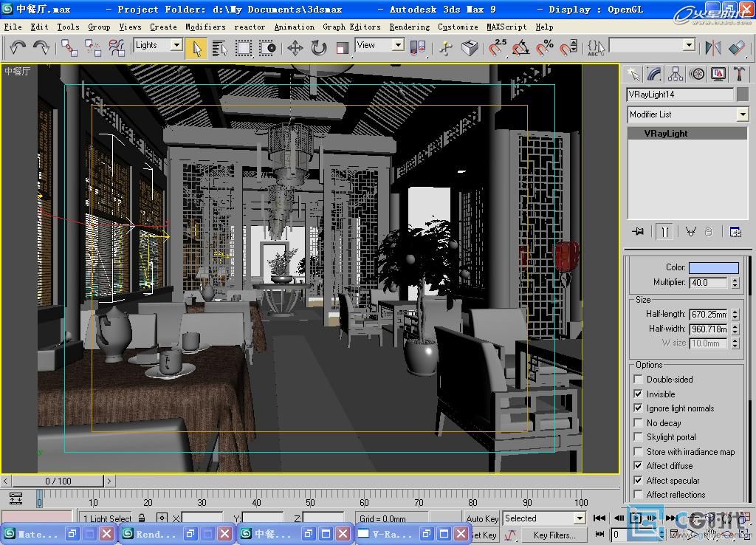Open the Select by Name tool
Screen dimensions: 756x545
pos(220,48)
